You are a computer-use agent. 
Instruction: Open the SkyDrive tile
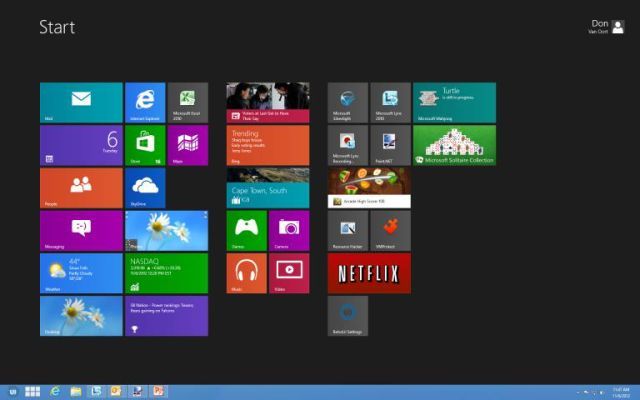145,187
